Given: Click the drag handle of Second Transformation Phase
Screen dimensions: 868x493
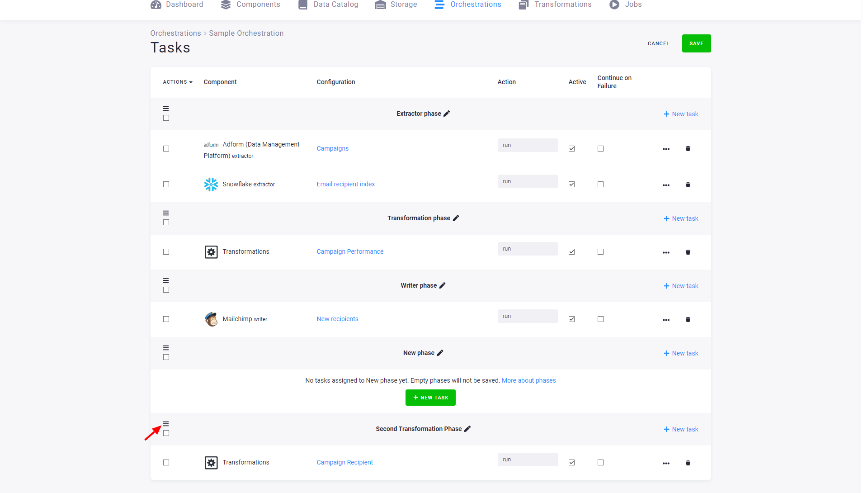Looking at the screenshot, I should point(166,424).
